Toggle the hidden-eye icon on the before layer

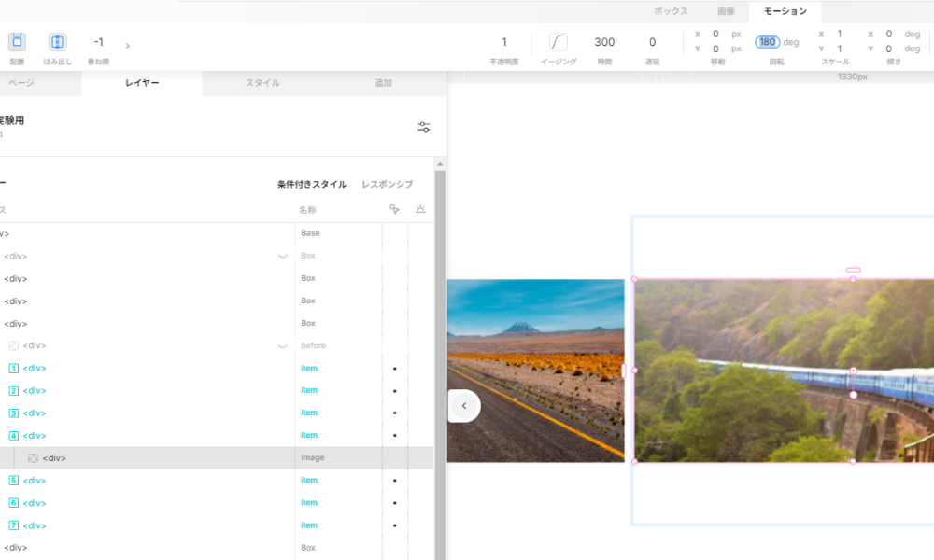tap(282, 346)
